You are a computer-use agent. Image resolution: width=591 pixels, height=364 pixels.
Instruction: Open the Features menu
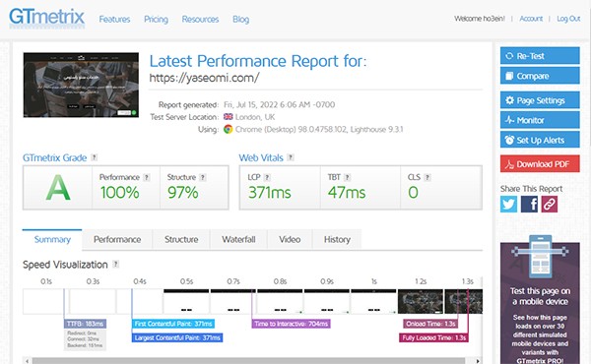[114, 20]
